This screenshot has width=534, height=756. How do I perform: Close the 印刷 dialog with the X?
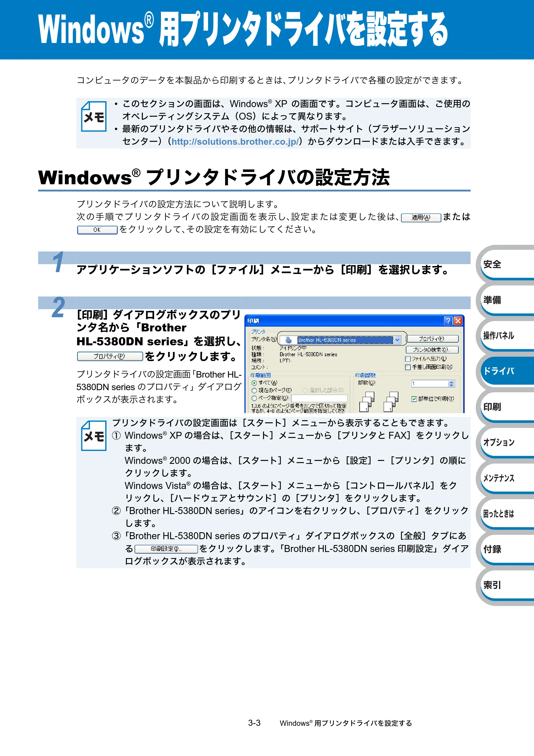coord(458,321)
